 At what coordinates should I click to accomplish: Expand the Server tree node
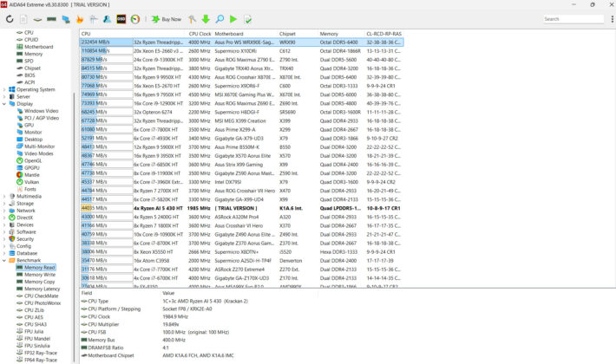click(x=4, y=96)
